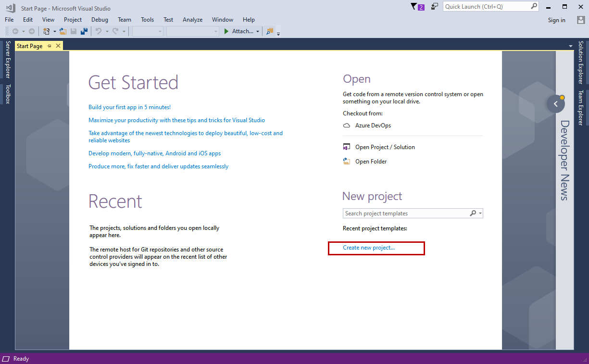Open 'Build your first app in 5 minutes!' link

click(129, 107)
